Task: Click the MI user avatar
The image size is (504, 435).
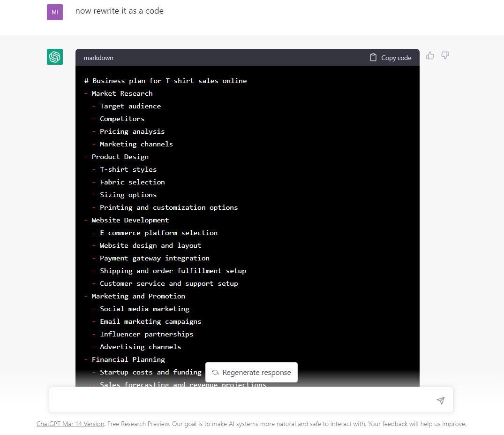Action: coord(55,12)
